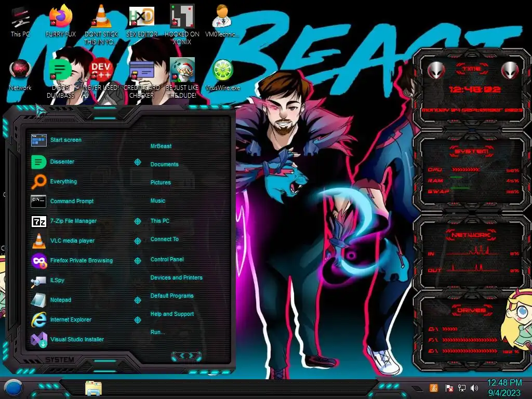Open Default Programs
The height and width of the screenshot is (399, 532).
[x=171, y=296]
